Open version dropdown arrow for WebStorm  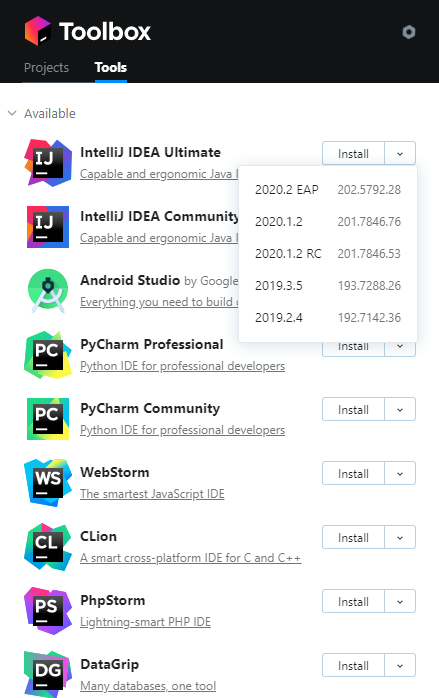pos(400,474)
